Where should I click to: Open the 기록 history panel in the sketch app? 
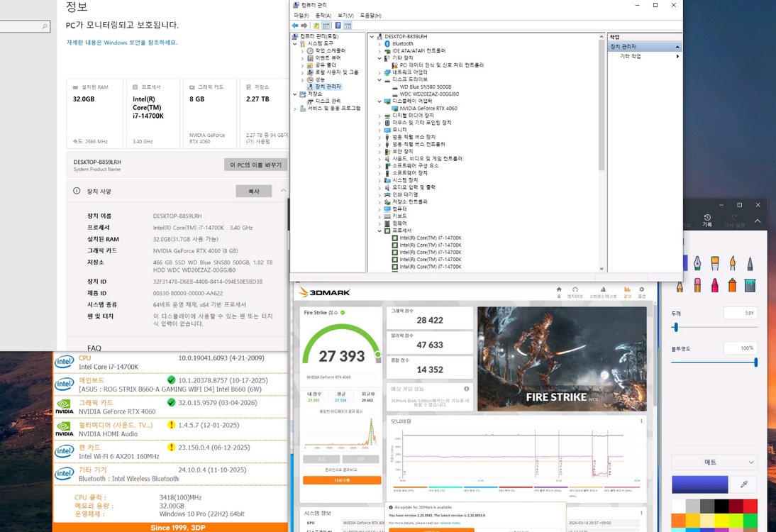point(706,220)
